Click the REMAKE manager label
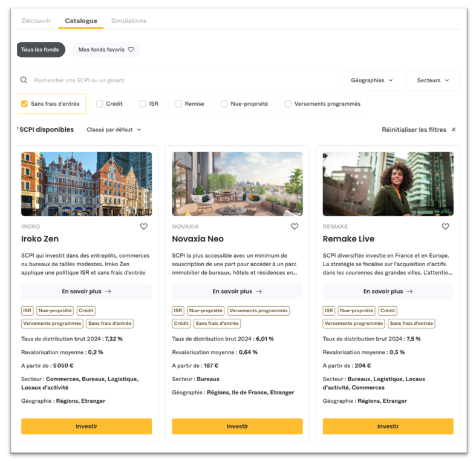 (336, 226)
